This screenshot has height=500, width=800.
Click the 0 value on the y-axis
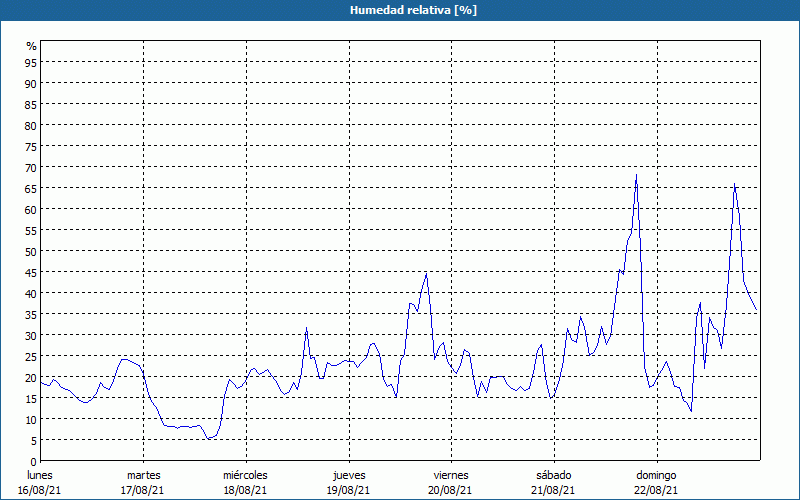tap(34, 461)
